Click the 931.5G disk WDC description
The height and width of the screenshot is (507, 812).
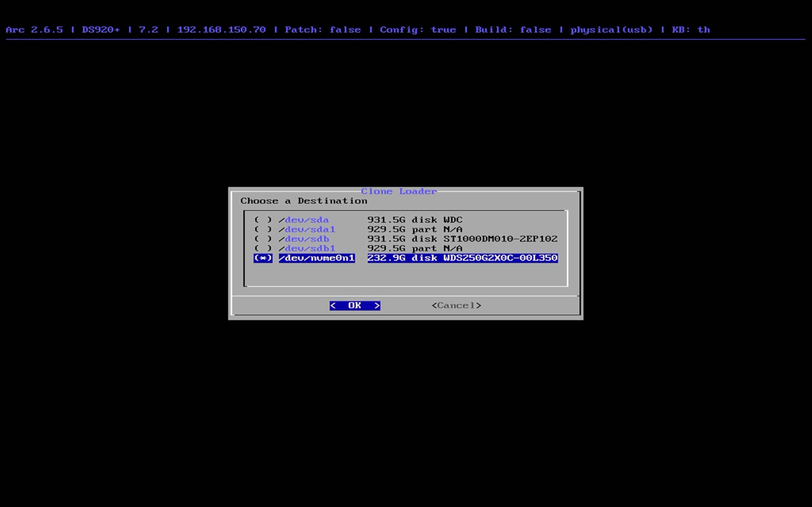415,220
